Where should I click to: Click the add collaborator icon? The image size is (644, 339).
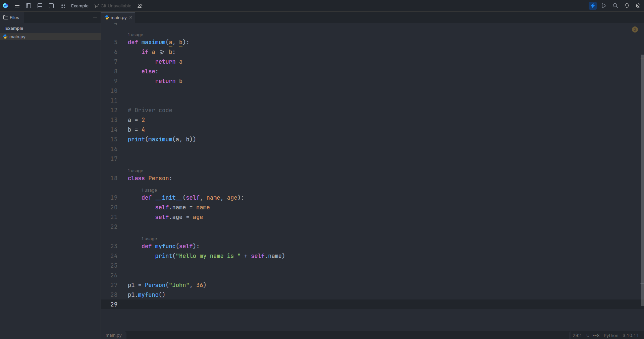tap(140, 6)
